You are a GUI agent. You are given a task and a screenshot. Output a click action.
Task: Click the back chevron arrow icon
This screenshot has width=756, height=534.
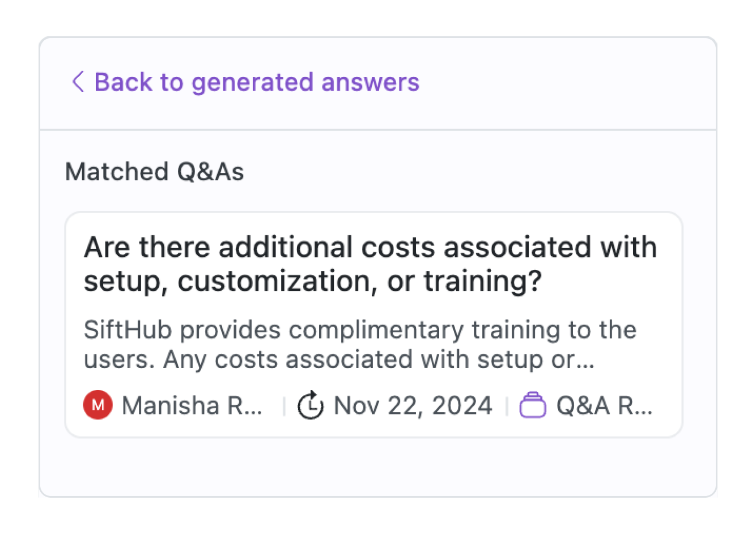(78, 82)
